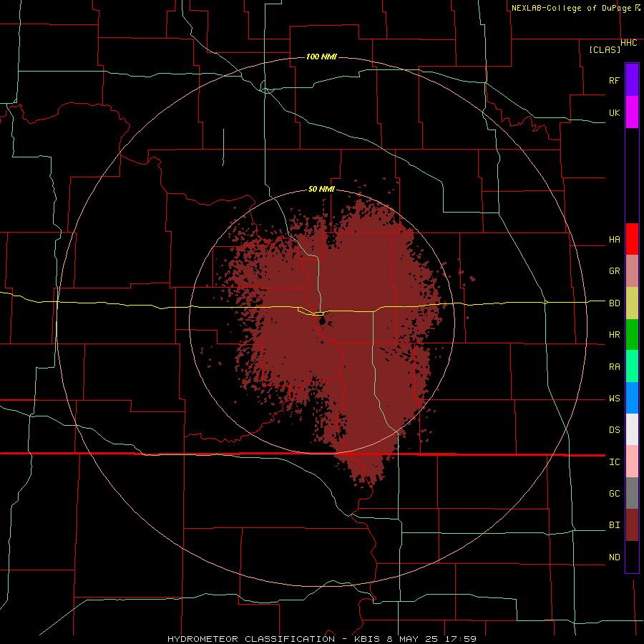The width and height of the screenshot is (644, 644).
Task: Click the RA light green legend swatch
Action: click(632, 366)
